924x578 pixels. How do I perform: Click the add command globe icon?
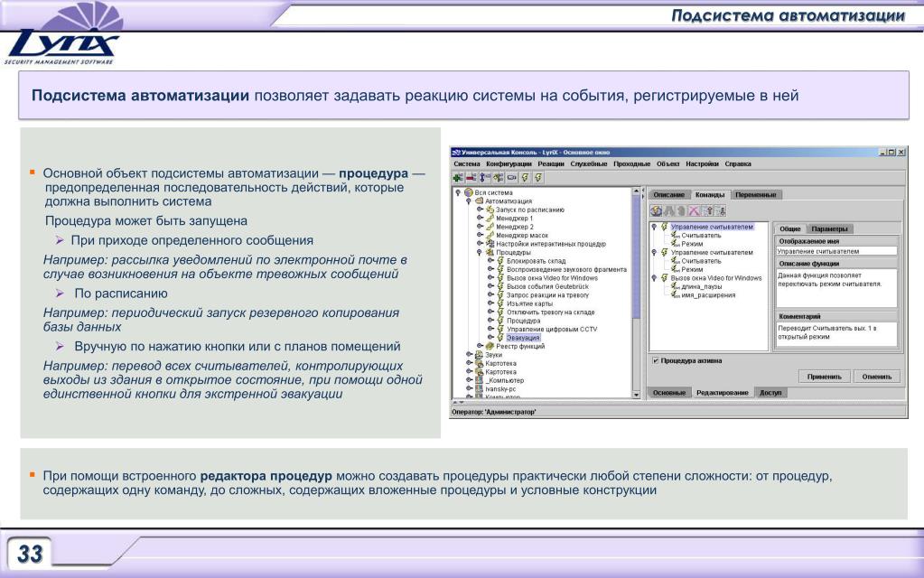pos(655,210)
